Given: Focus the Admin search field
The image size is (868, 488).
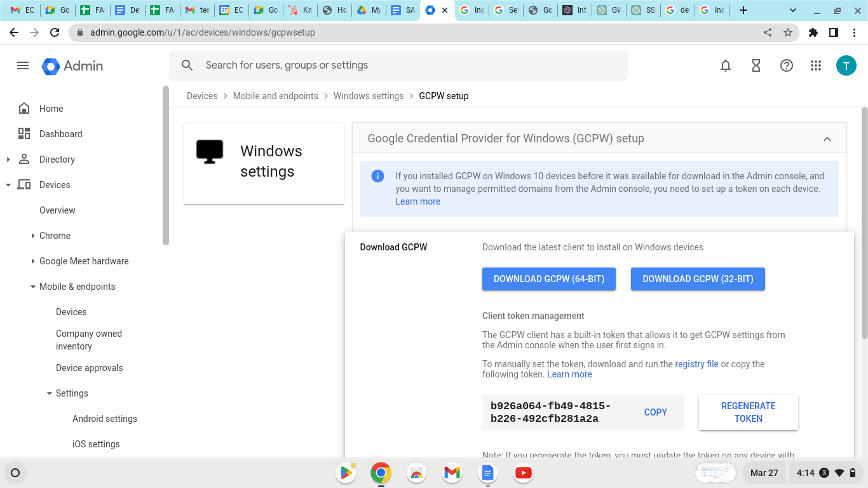Looking at the screenshot, I should coord(398,65).
